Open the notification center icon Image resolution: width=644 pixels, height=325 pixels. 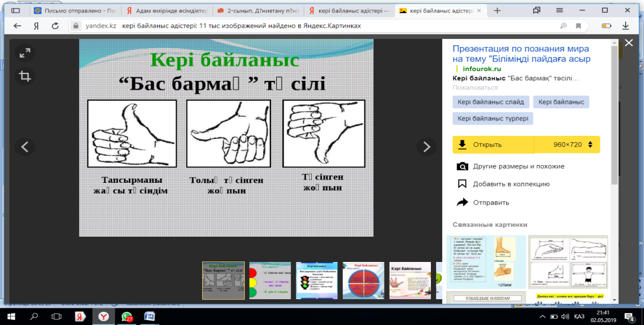629,316
